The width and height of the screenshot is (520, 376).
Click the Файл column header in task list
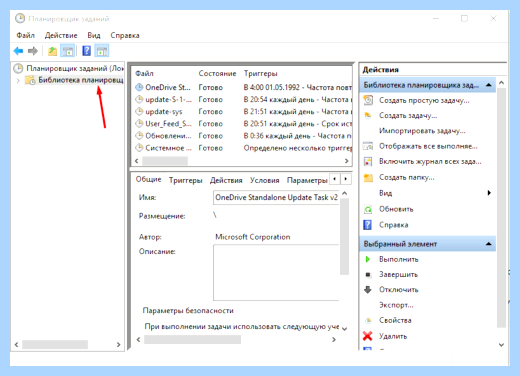click(x=144, y=73)
